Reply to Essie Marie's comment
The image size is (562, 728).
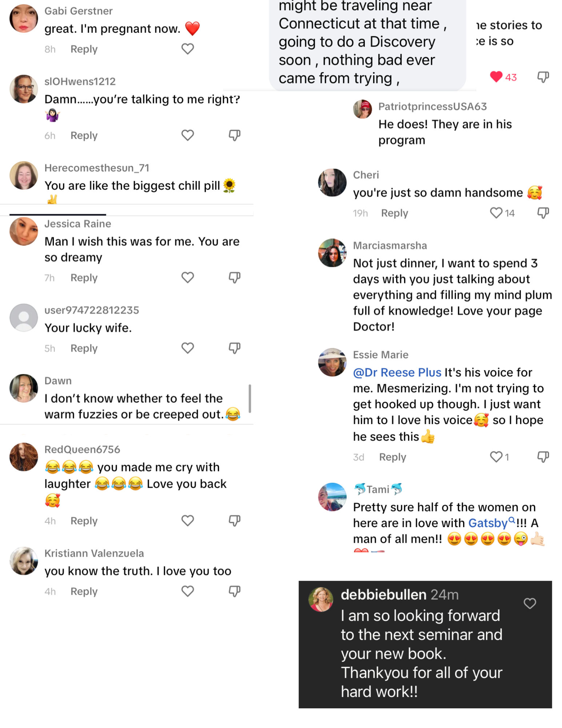[392, 457]
